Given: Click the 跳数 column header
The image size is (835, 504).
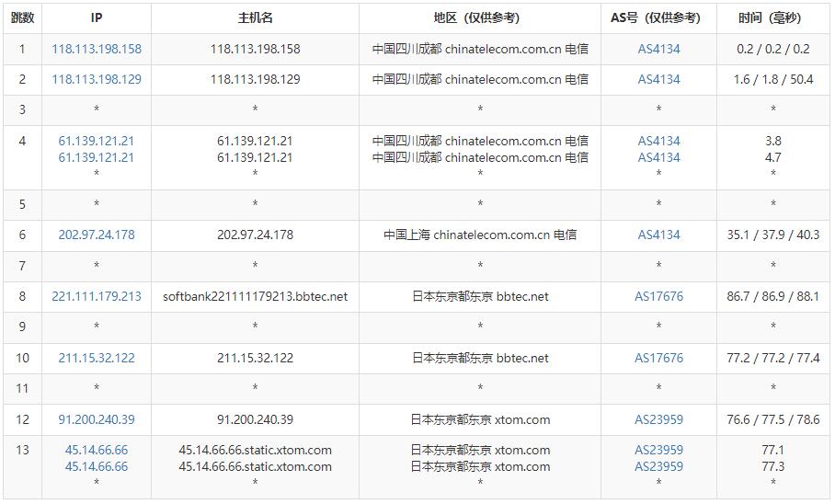Looking at the screenshot, I should (x=22, y=18).
